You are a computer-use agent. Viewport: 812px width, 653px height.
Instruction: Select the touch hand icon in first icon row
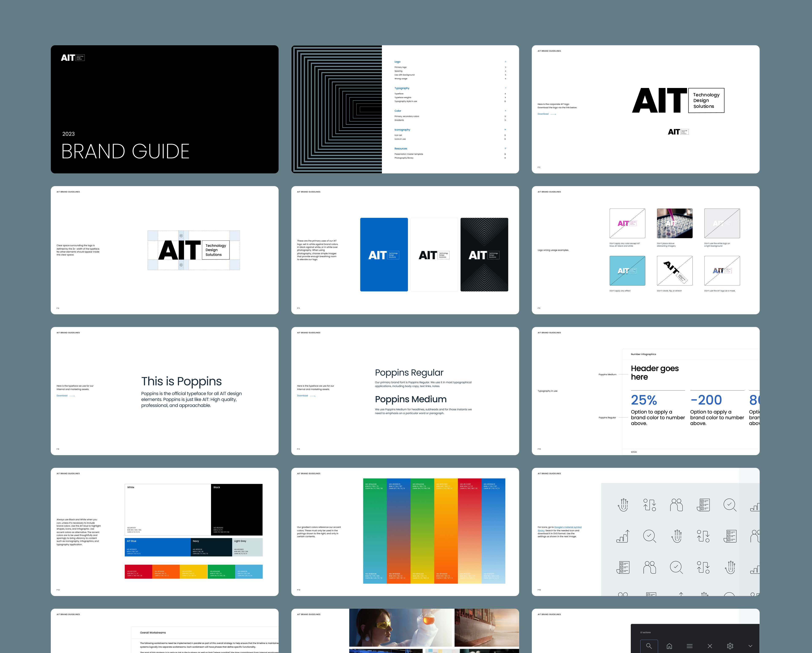tap(623, 505)
